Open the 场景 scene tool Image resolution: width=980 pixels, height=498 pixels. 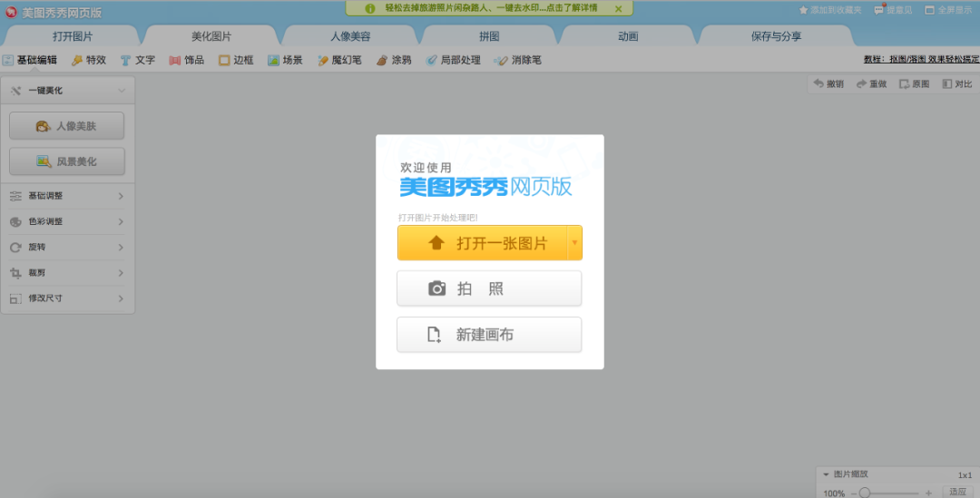tap(285, 60)
